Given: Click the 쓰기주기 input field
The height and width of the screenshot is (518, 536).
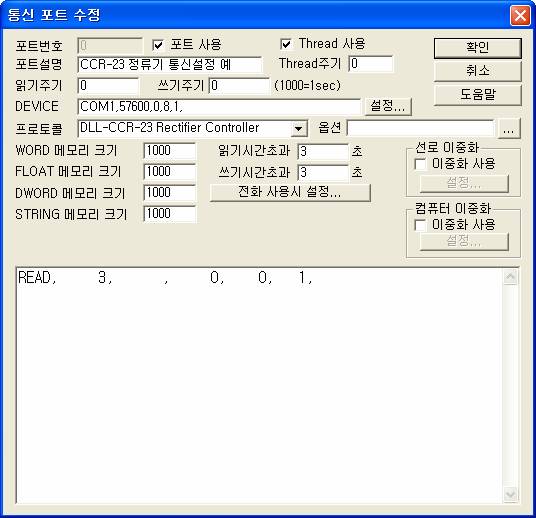Looking at the screenshot, I should 239,86.
